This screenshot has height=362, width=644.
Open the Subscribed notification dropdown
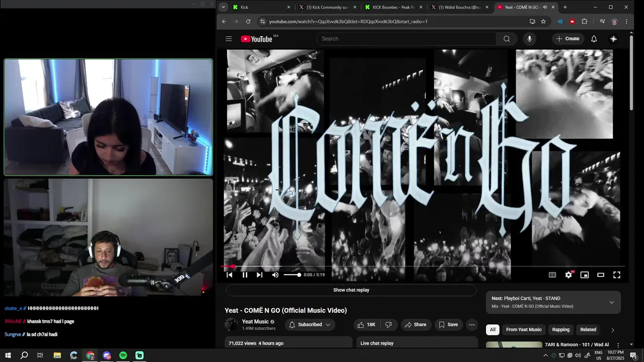coord(310,325)
